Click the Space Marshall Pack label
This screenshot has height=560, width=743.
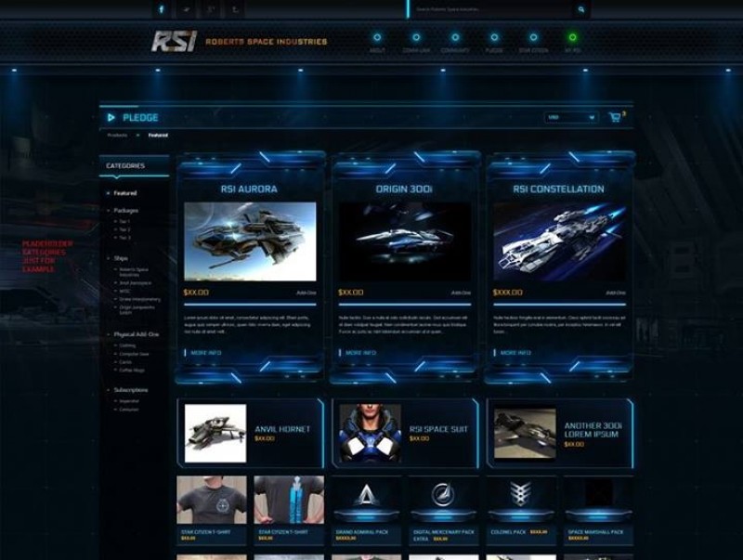pyautogui.click(x=596, y=532)
